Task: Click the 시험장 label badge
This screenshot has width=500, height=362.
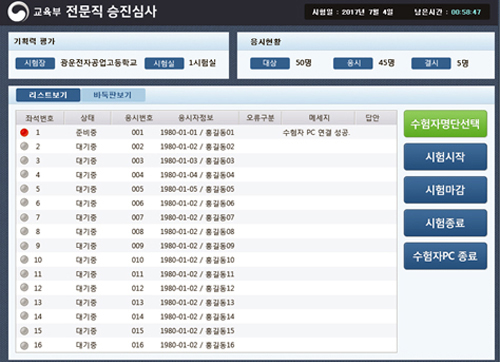Action: [35, 63]
